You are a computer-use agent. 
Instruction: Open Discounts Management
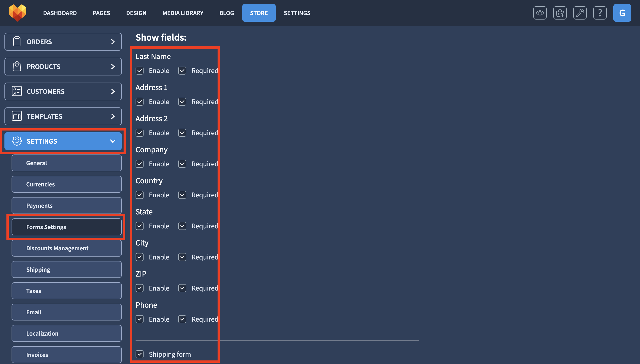(x=67, y=248)
